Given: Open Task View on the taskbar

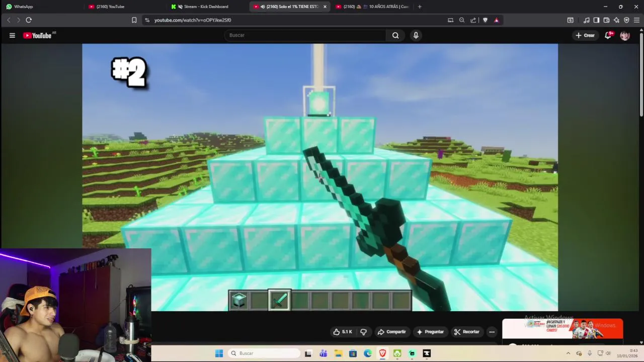Looking at the screenshot, I should pyautogui.click(x=308, y=353).
